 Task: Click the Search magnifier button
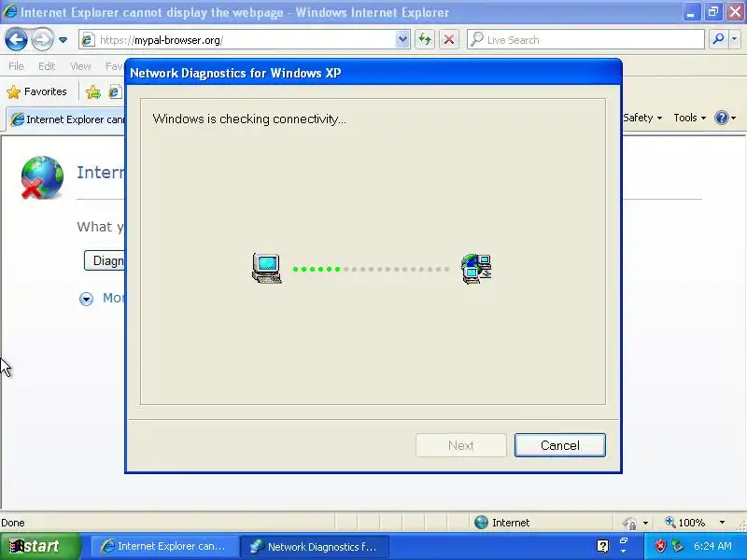pyautogui.click(x=718, y=39)
